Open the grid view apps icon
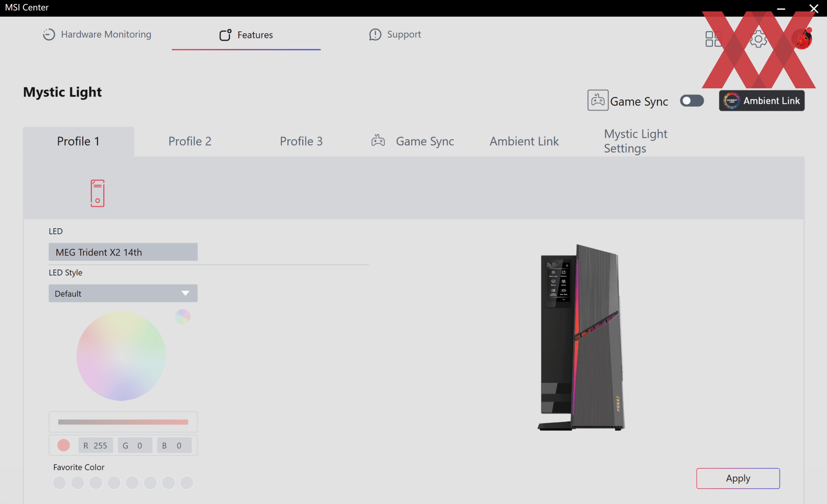The height and width of the screenshot is (504, 827). coord(714,39)
